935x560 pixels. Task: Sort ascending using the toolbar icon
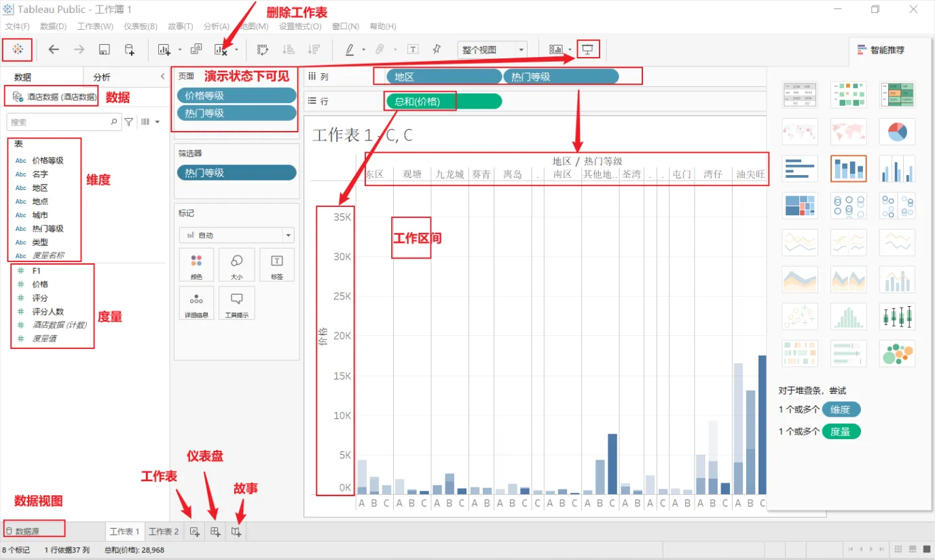click(x=288, y=50)
